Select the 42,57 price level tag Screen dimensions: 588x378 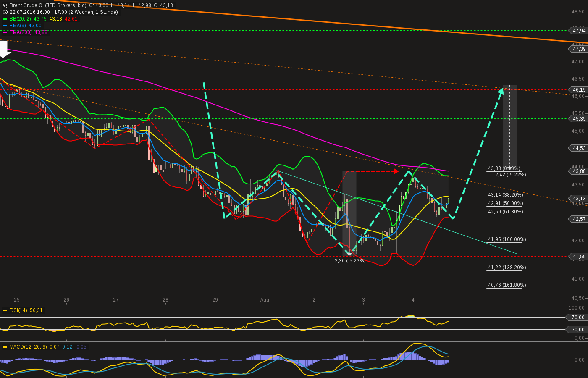click(578, 219)
